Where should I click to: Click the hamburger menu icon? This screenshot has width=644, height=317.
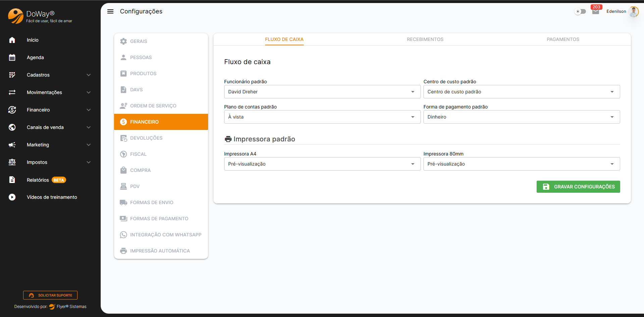click(110, 11)
